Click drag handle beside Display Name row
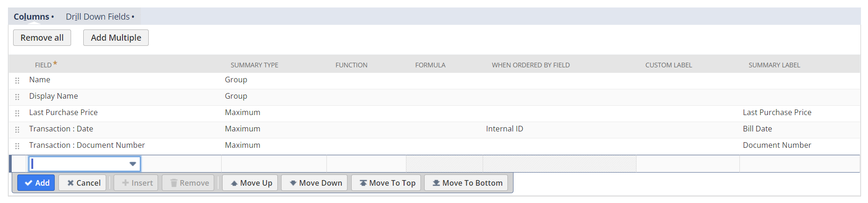868x203 pixels. pyautogui.click(x=17, y=97)
